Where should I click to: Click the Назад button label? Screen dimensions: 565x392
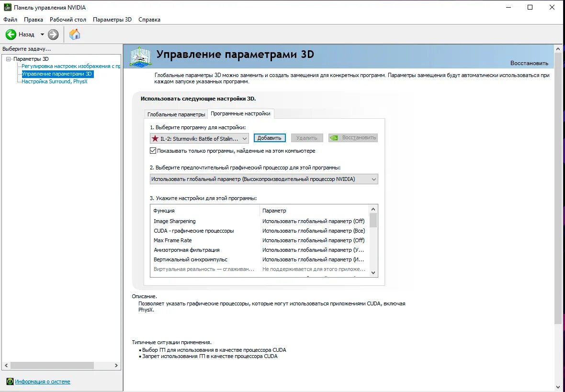coord(26,34)
